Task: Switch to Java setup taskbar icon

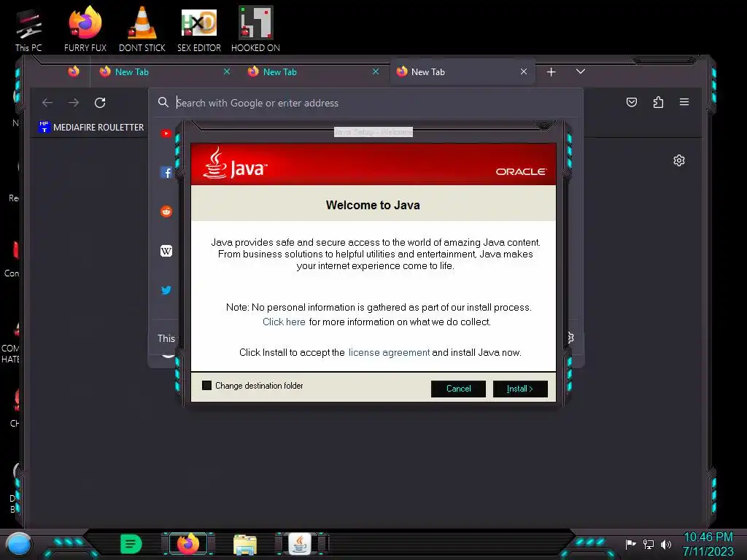Action: click(301, 544)
